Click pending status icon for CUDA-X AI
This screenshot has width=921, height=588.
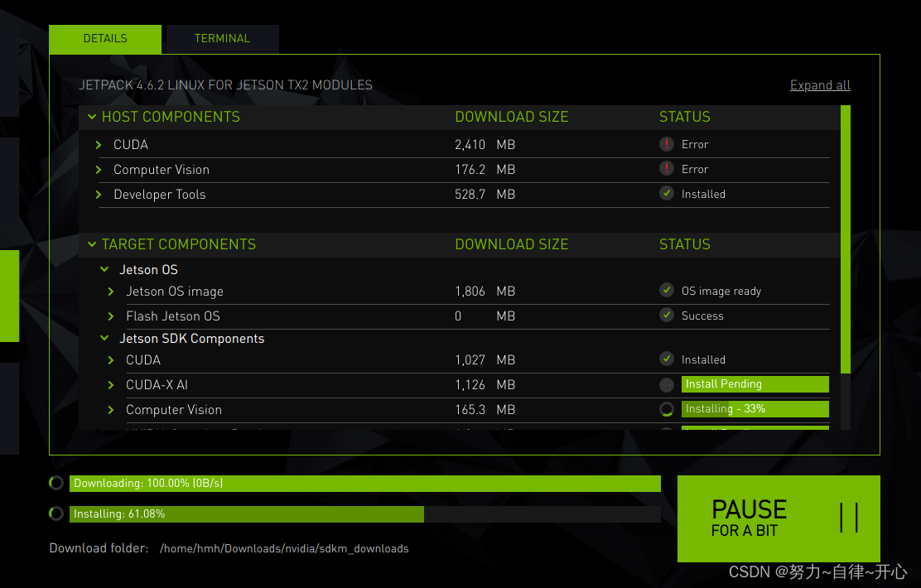(667, 385)
